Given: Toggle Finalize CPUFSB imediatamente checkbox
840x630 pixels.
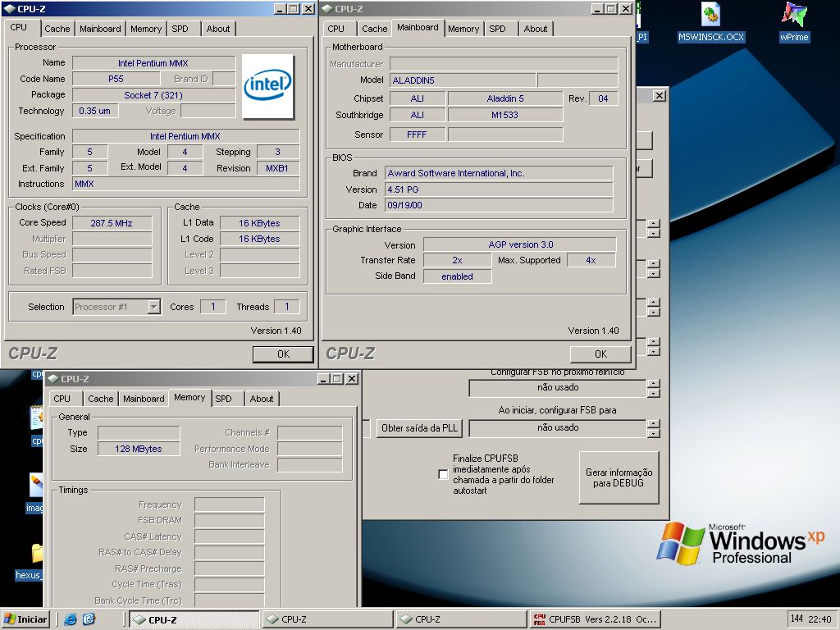Looking at the screenshot, I should click(443, 474).
